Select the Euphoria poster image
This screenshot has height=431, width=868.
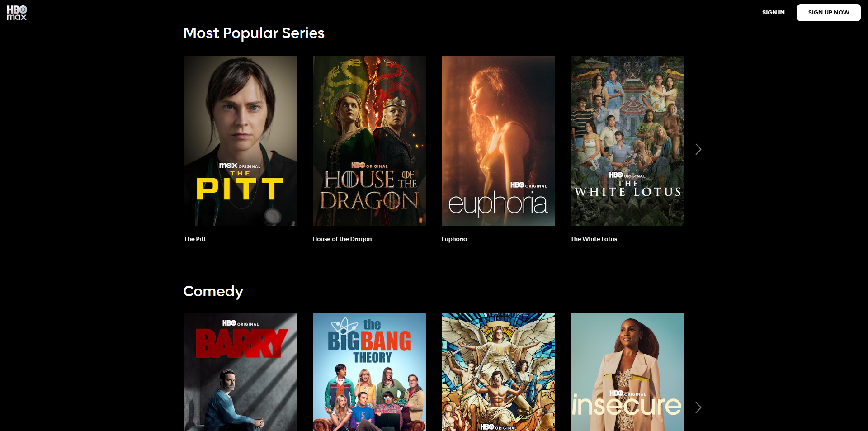498,141
